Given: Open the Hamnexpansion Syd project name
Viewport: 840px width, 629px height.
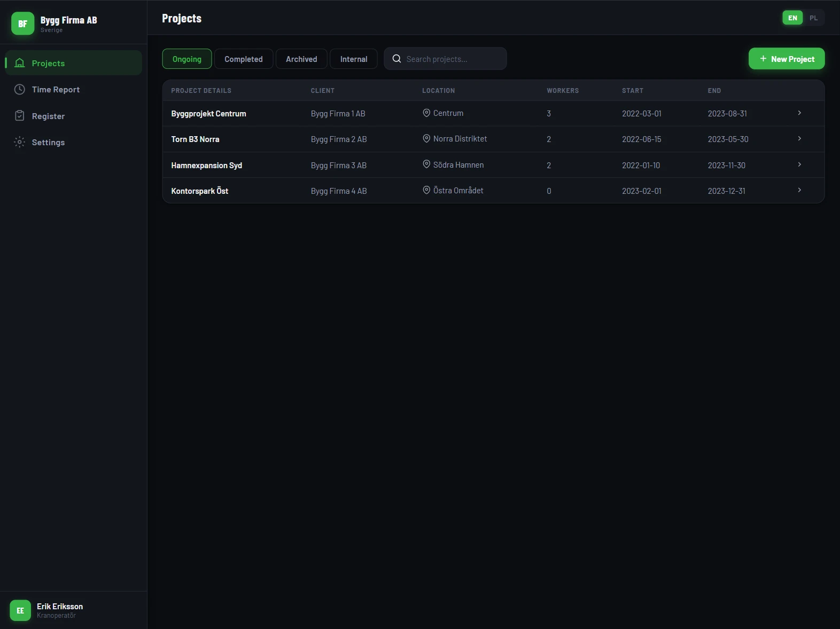Looking at the screenshot, I should (x=207, y=166).
